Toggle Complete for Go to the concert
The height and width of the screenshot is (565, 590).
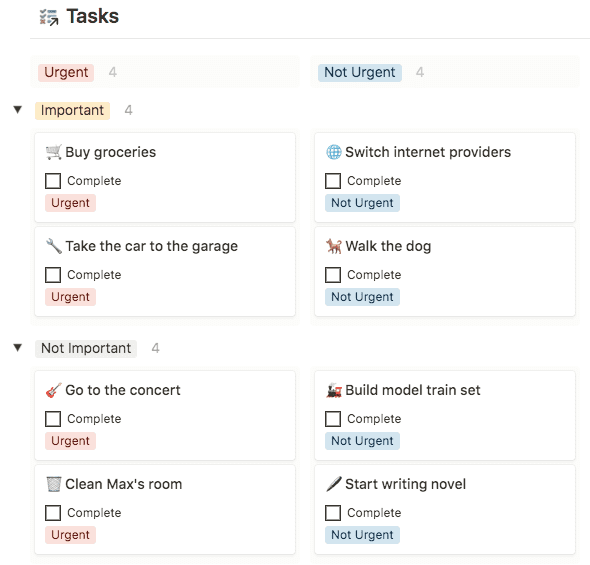[x=53, y=419]
